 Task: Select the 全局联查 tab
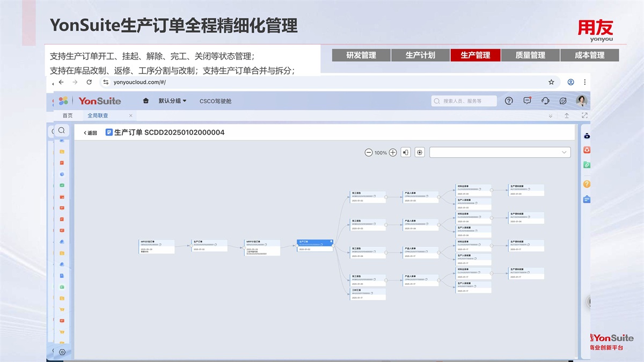tap(98, 115)
